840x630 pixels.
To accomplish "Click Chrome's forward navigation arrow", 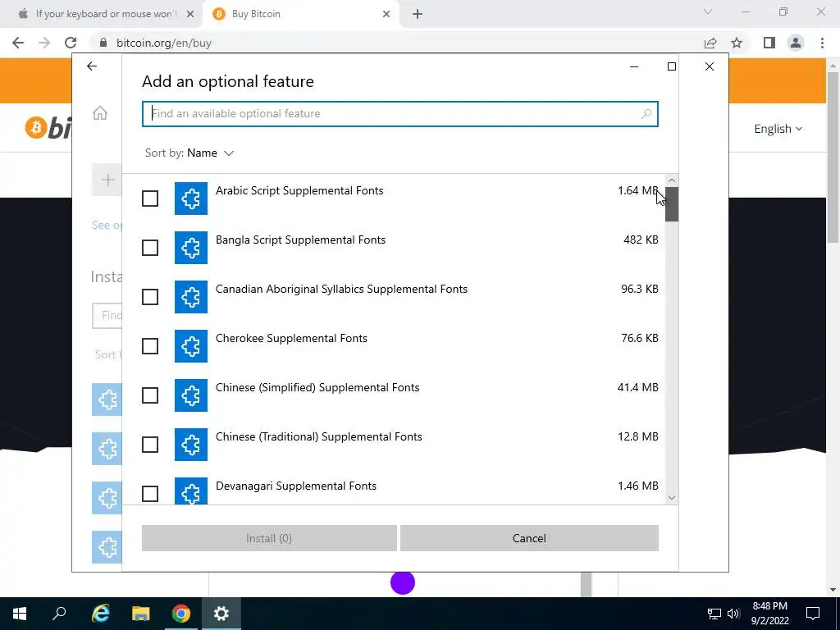I will [44, 43].
